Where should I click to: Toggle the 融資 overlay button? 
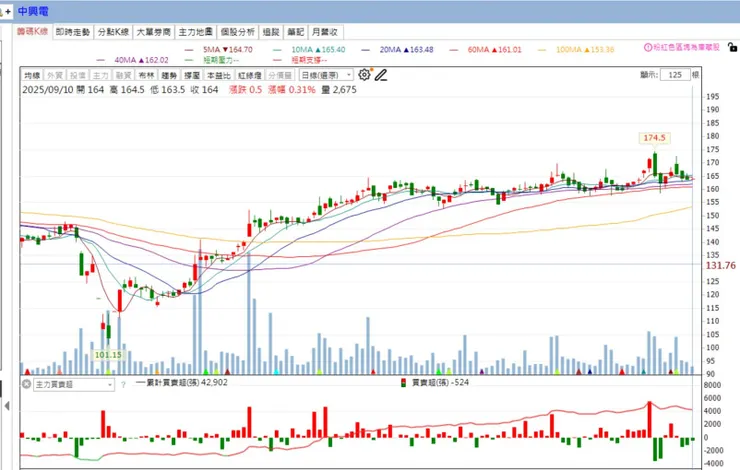[x=123, y=75]
